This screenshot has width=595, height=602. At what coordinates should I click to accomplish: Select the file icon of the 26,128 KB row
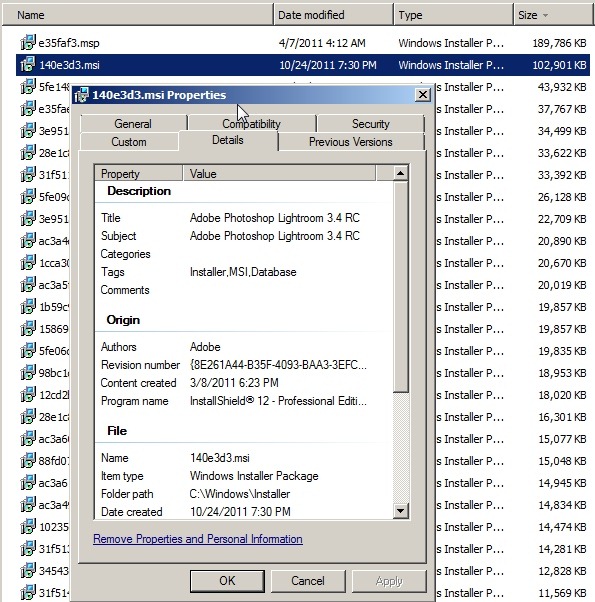pos(28,197)
